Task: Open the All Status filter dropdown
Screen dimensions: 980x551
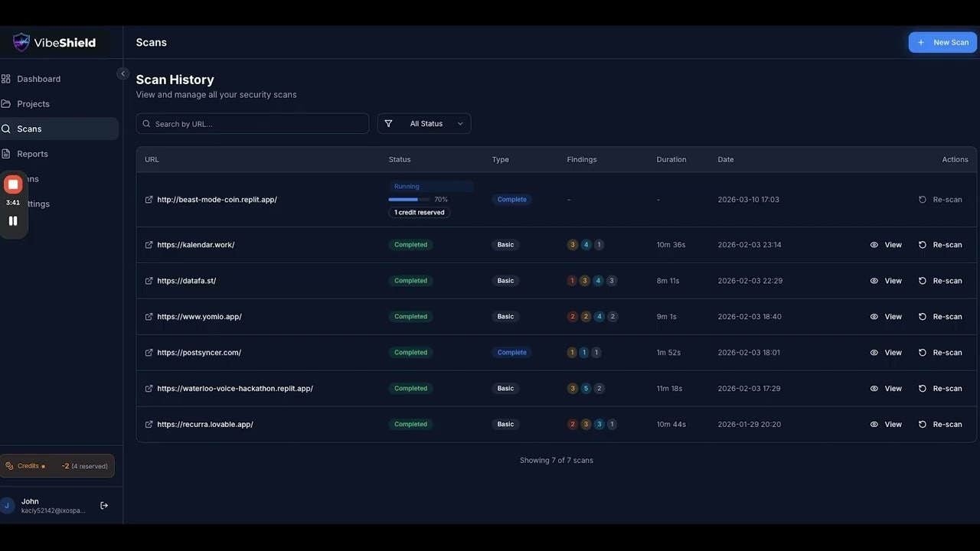Action: [x=424, y=124]
